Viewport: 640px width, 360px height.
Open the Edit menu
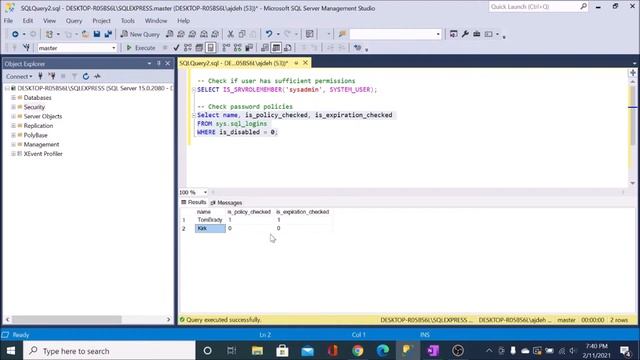pos(28,20)
